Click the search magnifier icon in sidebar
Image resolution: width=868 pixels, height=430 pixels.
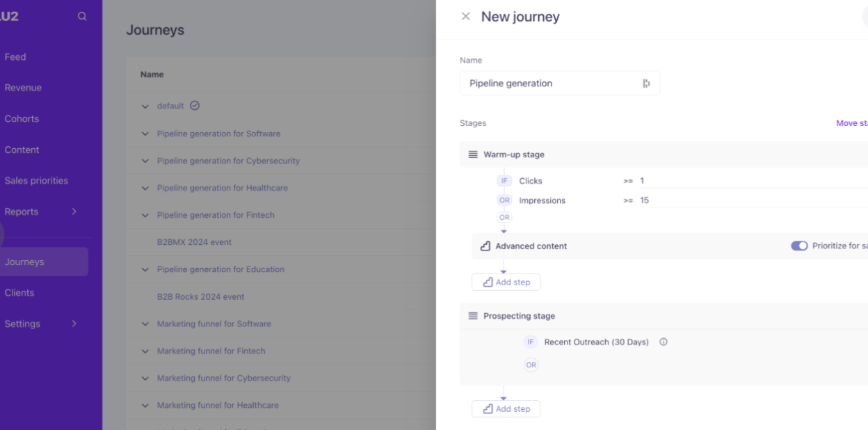tap(82, 17)
